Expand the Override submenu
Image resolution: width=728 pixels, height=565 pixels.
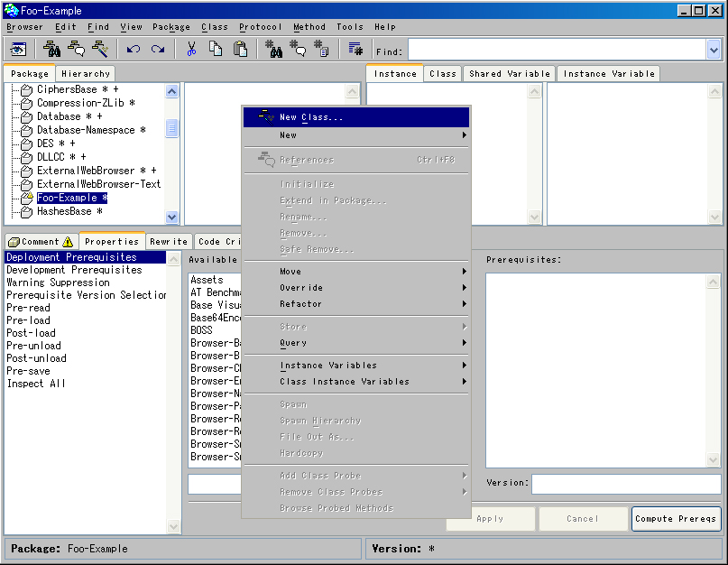(x=356, y=288)
